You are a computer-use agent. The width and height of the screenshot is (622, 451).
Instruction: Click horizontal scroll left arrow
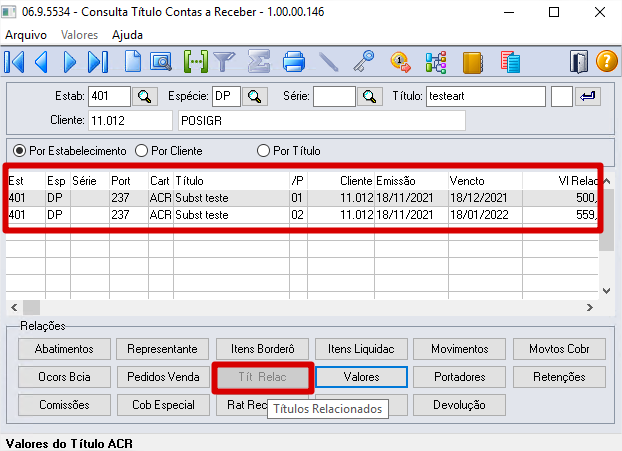point(14,307)
